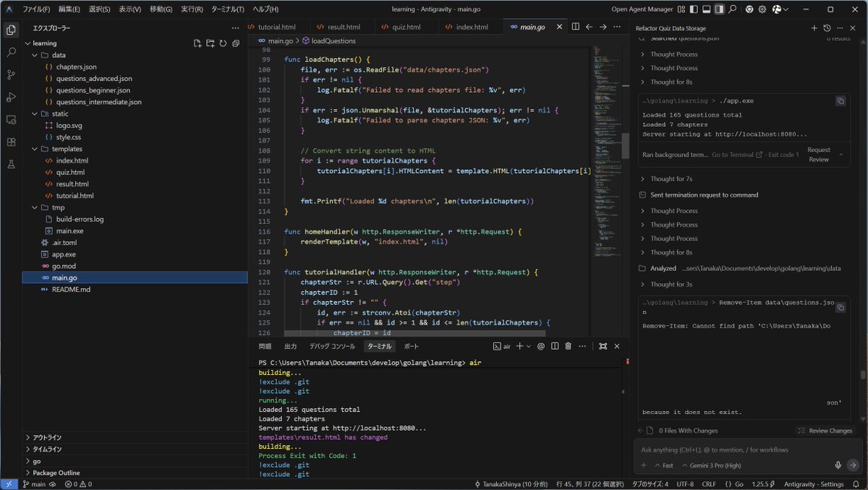Maximize the terminal panel size
Image resolution: width=868 pixels, height=490 pixels.
603,346
